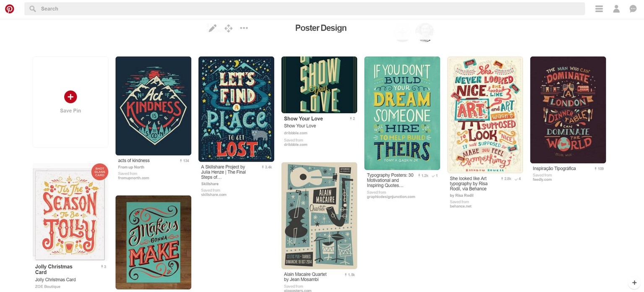The height and width of the screenshot is (292, 644).
Task: Open the Show Your Love poster image
Action: pos(319,85)
